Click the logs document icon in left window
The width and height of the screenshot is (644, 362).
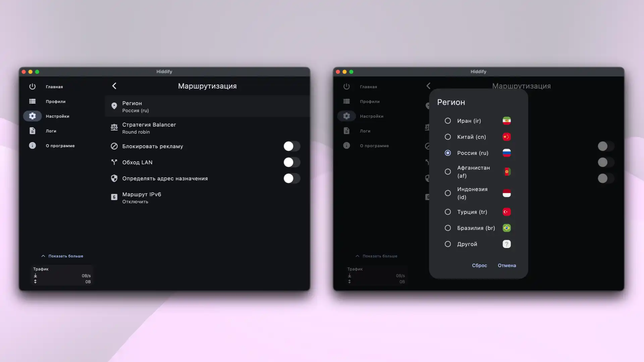tap(32, 131)
